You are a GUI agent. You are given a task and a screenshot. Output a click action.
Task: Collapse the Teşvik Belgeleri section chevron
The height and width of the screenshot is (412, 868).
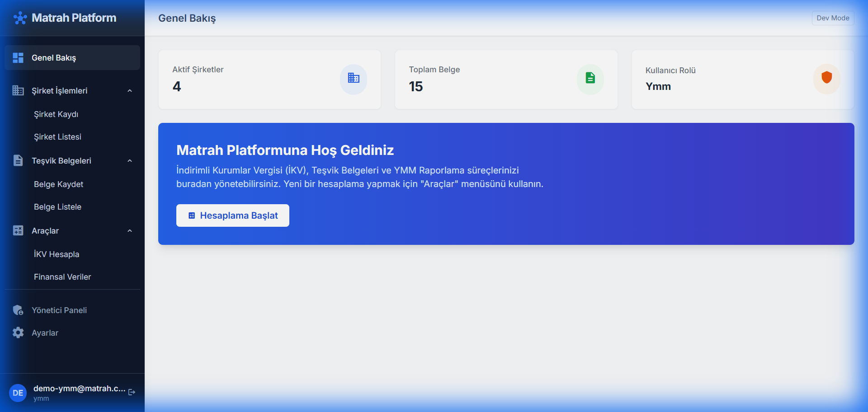(130, 161)
